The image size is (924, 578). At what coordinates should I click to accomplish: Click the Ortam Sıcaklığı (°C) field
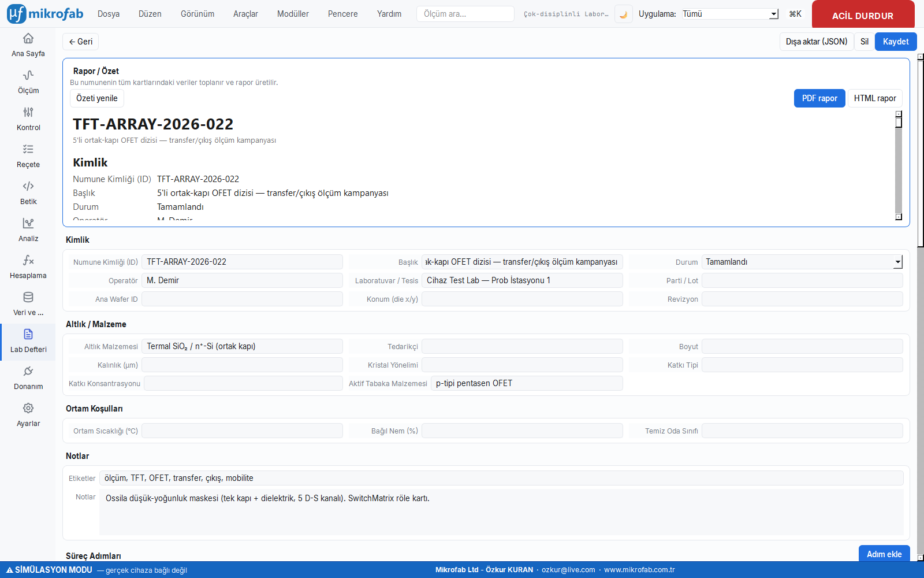point(242,431)
